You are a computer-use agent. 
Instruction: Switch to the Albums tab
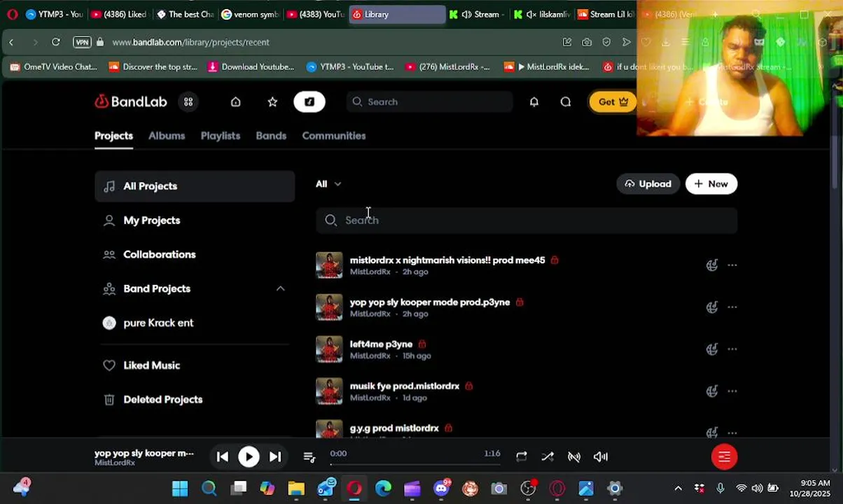click(167, 136)
